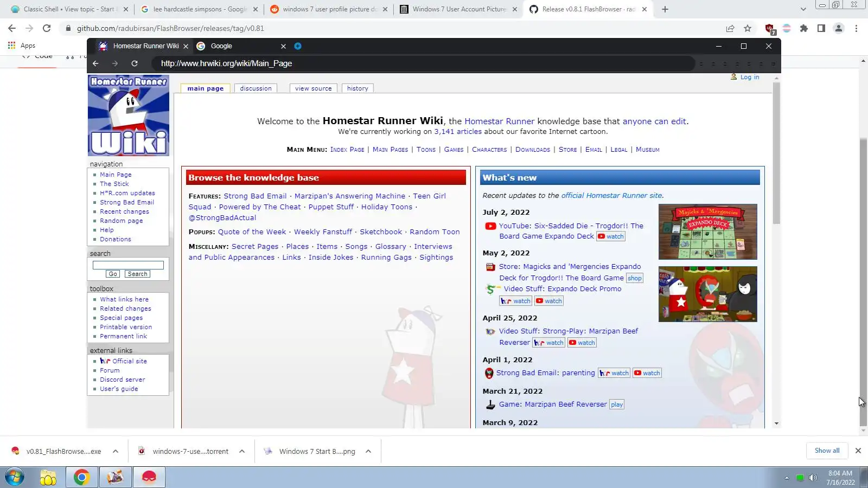The height and width of the screenshot is (488, 868).
Task: Open Discord server link
Action: [x=123, y=380]
